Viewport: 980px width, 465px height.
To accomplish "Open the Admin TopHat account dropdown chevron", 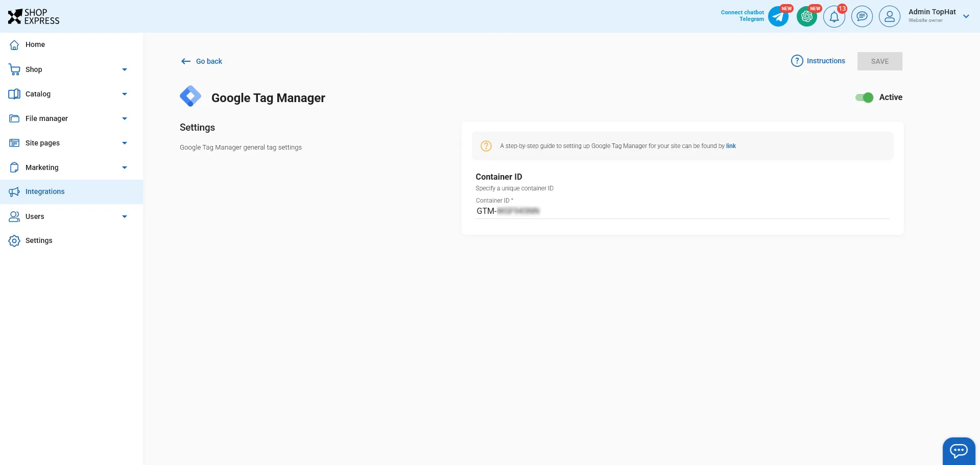I will (966, 16).
